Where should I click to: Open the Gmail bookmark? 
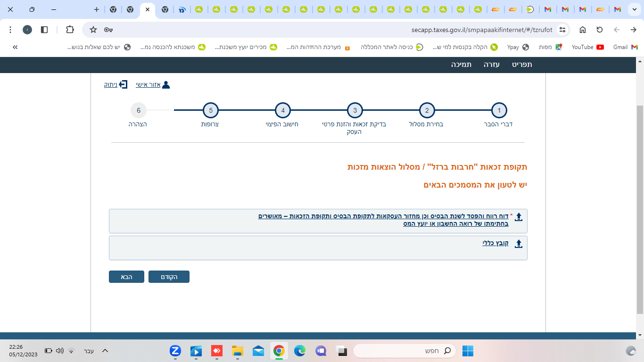click(x=625, y=47)
